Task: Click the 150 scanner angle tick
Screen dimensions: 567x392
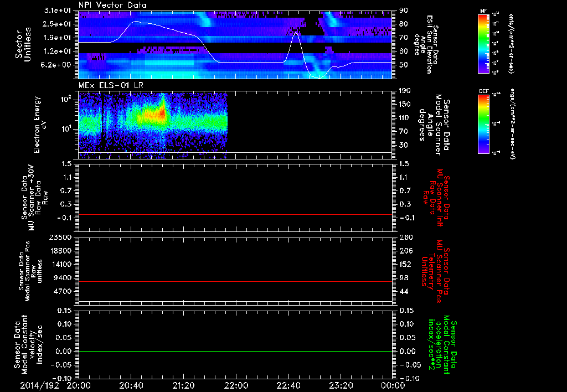Action: coord(405,104)
